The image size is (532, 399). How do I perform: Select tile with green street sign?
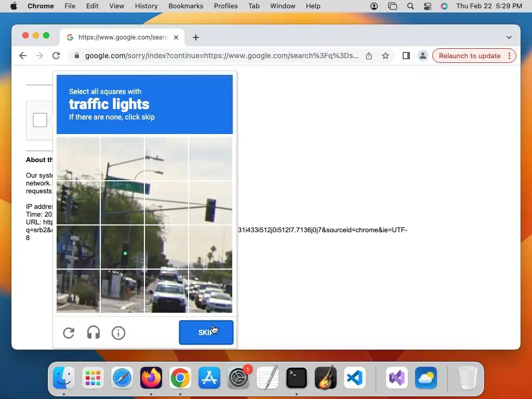(123, 203)
